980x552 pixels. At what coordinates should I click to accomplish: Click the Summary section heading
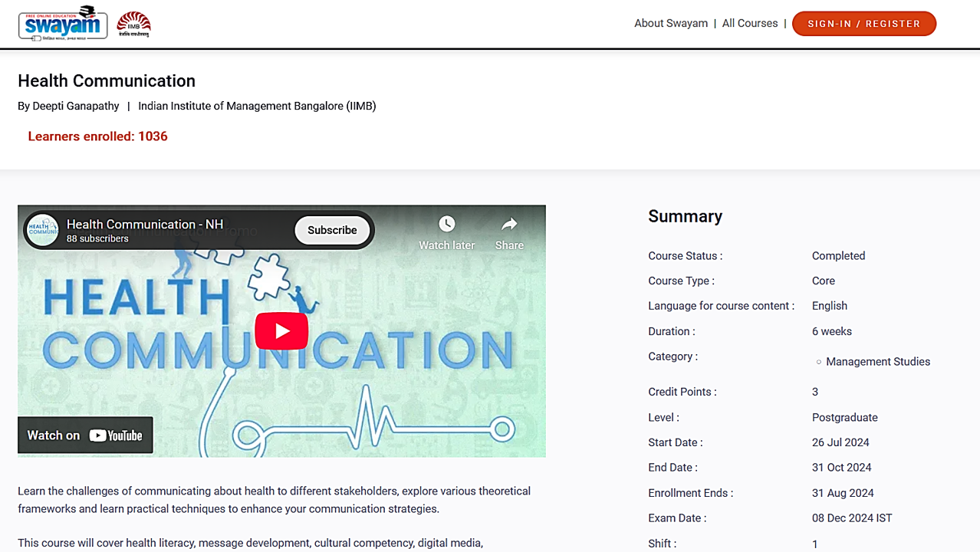click(685, 217)
